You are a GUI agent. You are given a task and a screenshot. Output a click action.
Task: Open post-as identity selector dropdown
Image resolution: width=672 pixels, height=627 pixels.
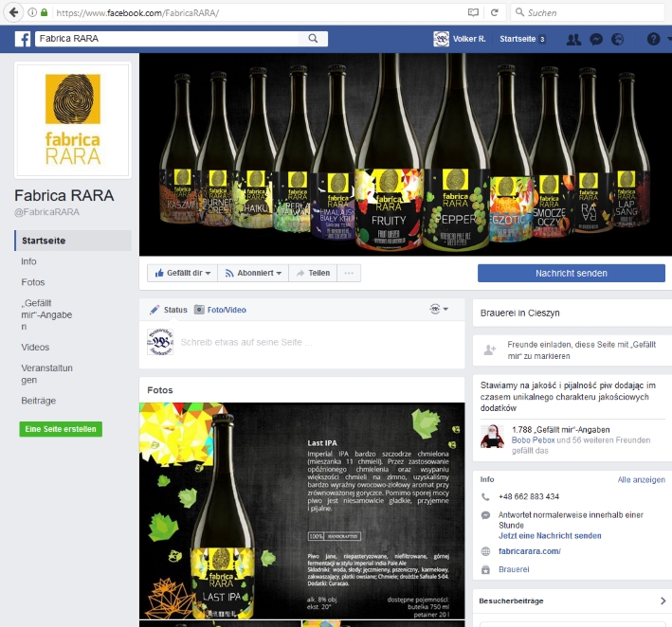[x=439, y=309]
